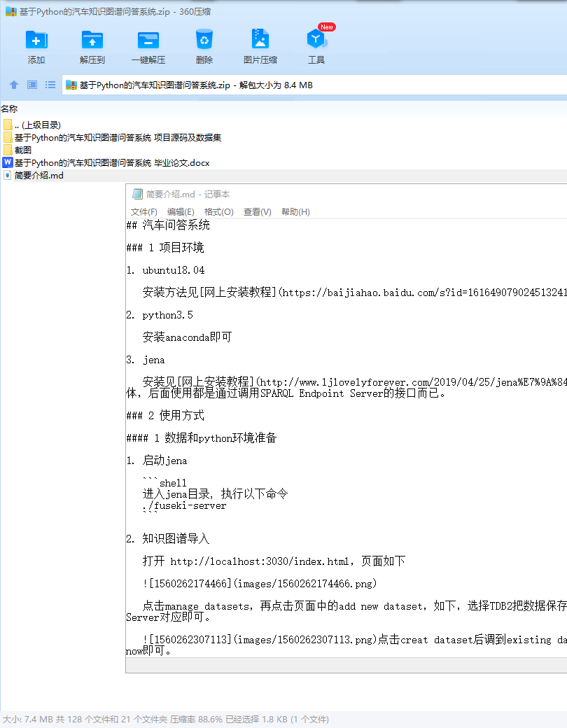Click the archive path address field
Viewport: 567px width, 728px height.
click(314, 85)
